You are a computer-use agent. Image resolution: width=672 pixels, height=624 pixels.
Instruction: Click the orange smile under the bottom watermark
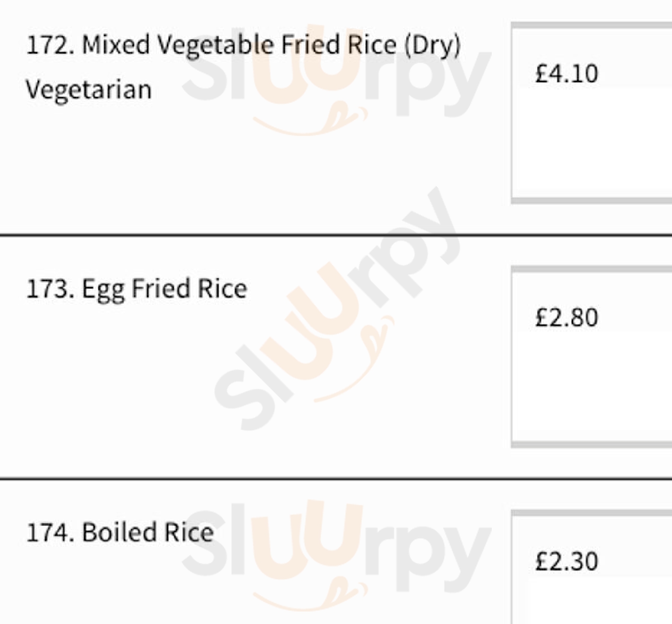310,597
